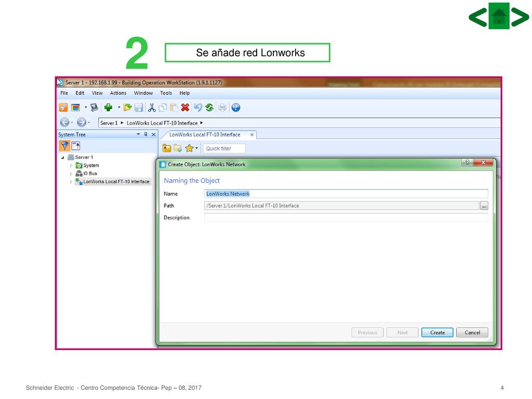Expand LonWorks Local FT-10 Interface node
Screen dimensions: 532x399
71,182
